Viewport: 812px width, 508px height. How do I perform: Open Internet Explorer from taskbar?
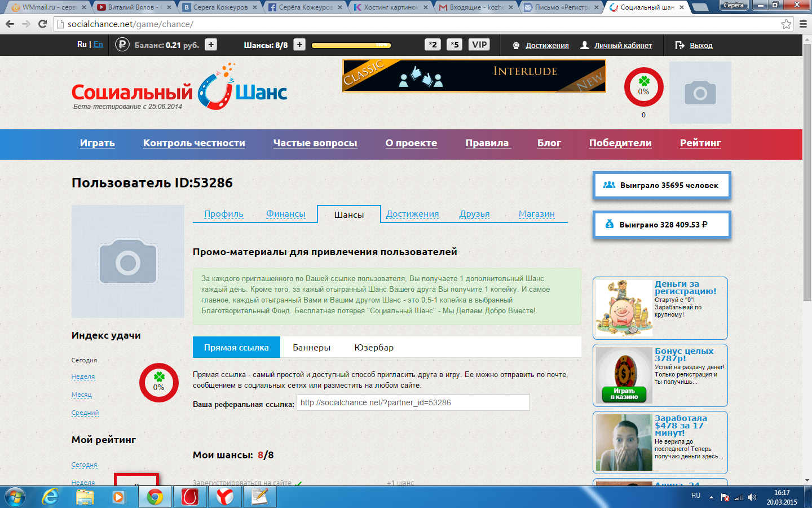(51, 497)
